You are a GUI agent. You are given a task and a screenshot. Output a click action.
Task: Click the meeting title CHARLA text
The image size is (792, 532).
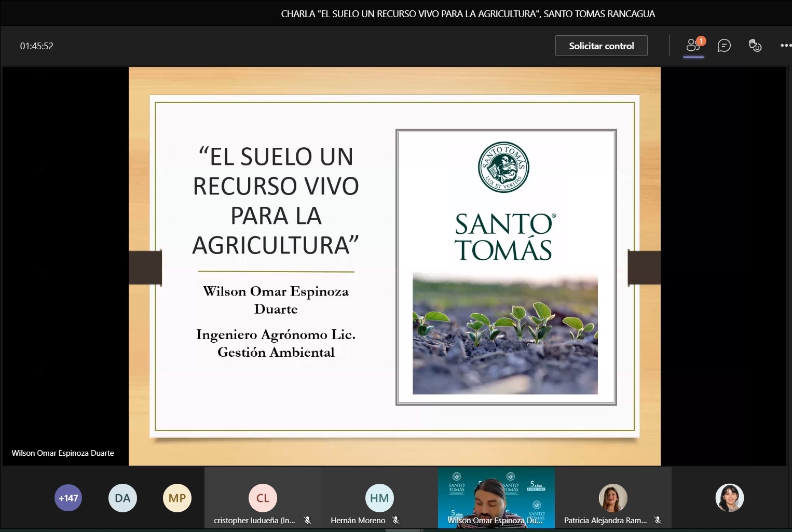468,14
